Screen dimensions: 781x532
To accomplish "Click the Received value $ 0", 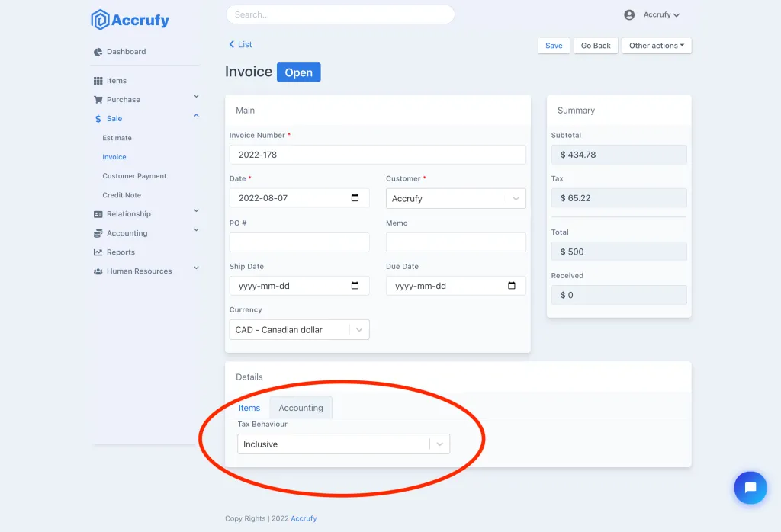I will coord(619,295).
